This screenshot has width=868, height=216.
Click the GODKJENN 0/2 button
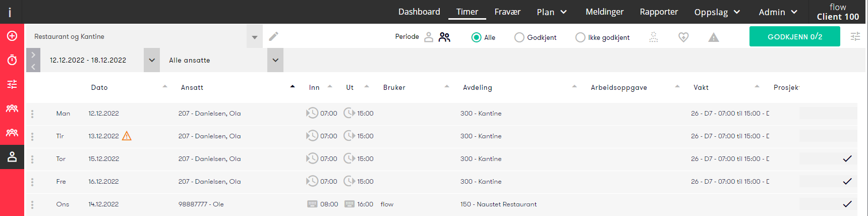tap(794, 36)
